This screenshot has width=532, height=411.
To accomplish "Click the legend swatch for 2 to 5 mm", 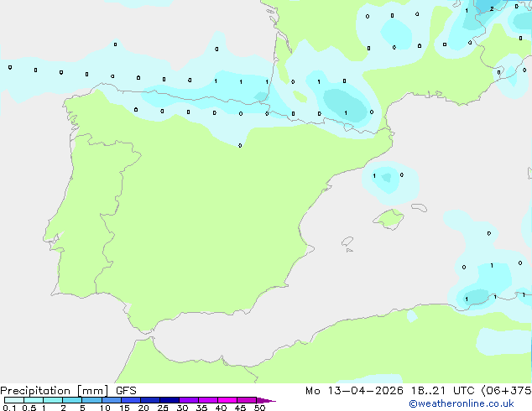I will (72, 400).
